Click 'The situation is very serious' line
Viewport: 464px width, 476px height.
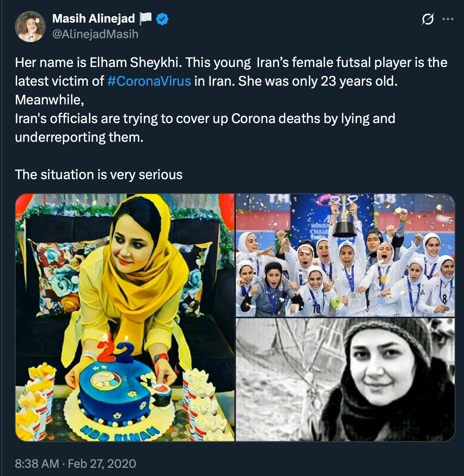98,175
